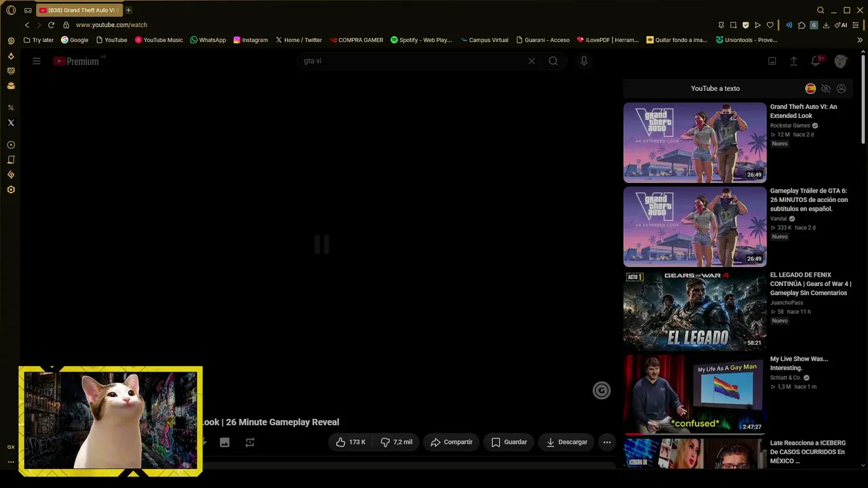868x488 pixels.
Task: Reload the current YouTube page
Action: coord(51,25)
